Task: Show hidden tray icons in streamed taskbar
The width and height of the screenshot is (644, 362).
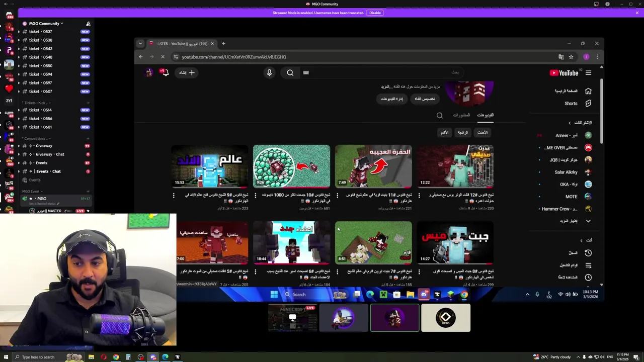Action: click(x=527, y=295)
